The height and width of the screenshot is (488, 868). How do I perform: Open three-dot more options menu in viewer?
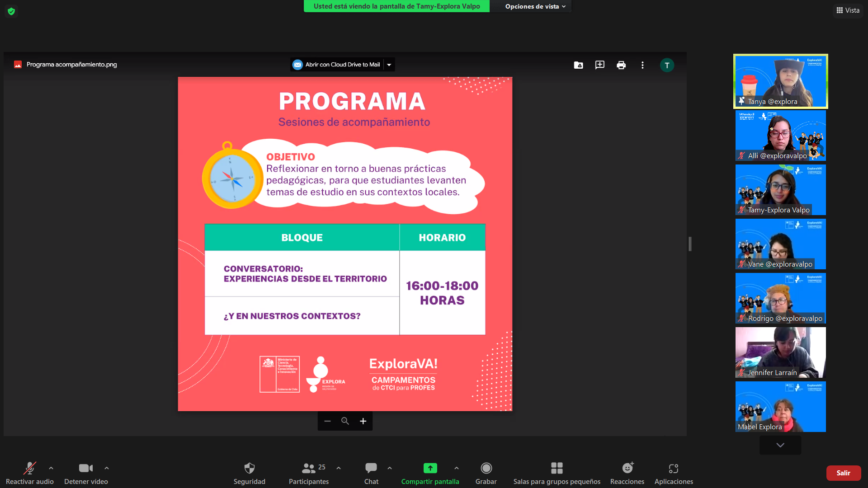[x=642, y=65]
